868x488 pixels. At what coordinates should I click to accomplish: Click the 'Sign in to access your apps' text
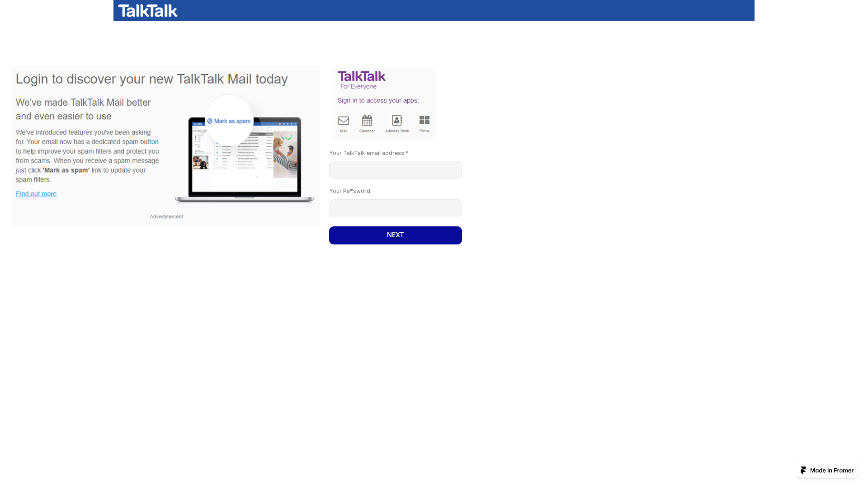point(378,100)
